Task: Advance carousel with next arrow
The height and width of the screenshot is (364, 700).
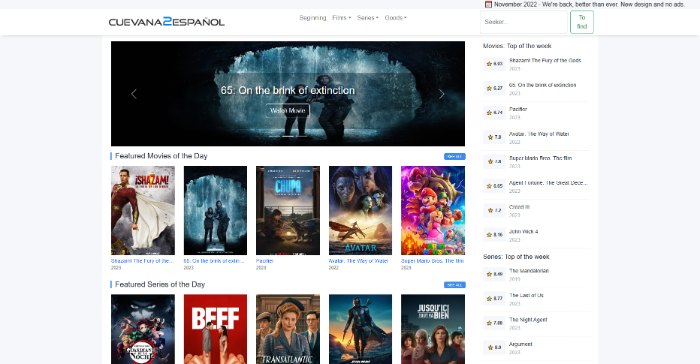Action: tap(442, 94)
